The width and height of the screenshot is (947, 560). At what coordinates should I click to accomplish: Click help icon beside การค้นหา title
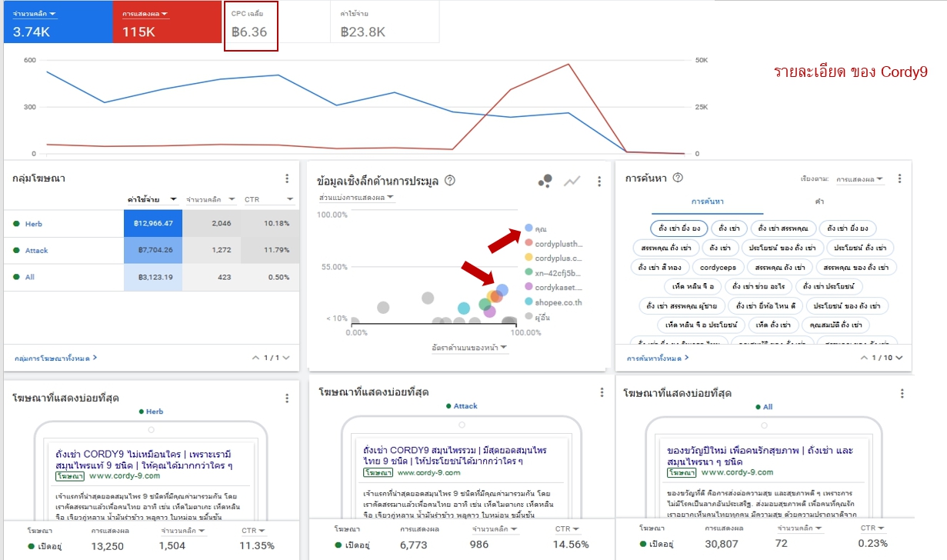click(x=678, y=178)
